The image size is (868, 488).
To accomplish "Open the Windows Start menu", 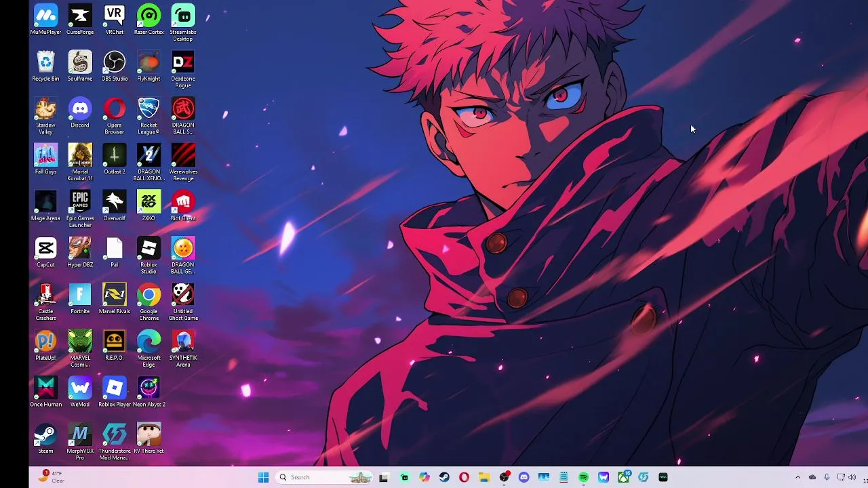I will 263,477.
